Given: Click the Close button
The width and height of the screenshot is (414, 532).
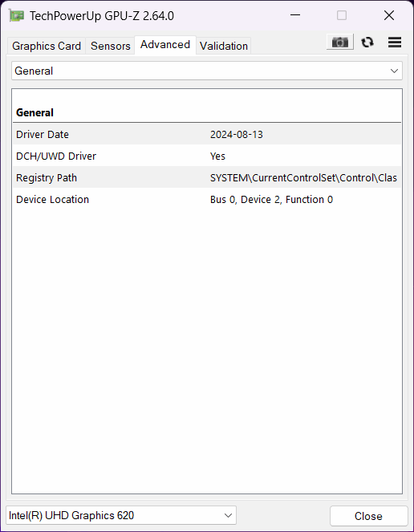Looking at the screenshot, I should 368,516.
